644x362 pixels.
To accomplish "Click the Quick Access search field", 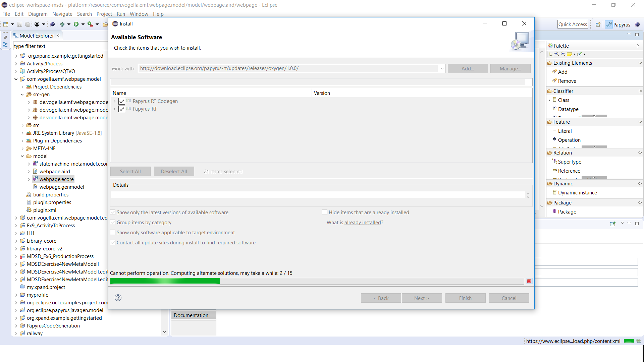I will 573,24.
